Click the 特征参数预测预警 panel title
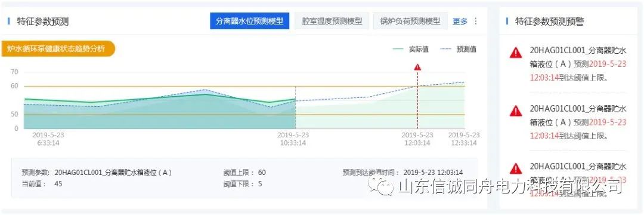The width and height of the screenshot is (644, 215). pyautogui.click(x=550, y=21)
